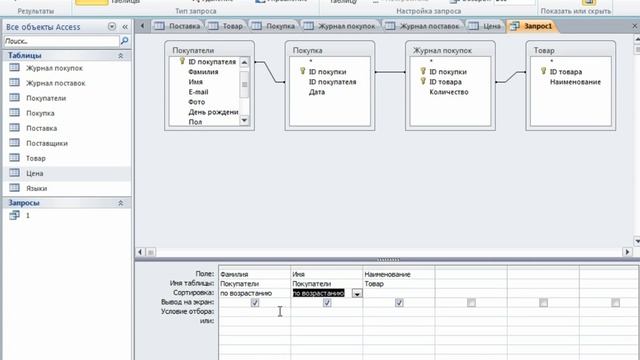This screenshot has height=360, width=640.
Task: Switch to the Журнал поставок tab
Action: click(x=422, y=26)
